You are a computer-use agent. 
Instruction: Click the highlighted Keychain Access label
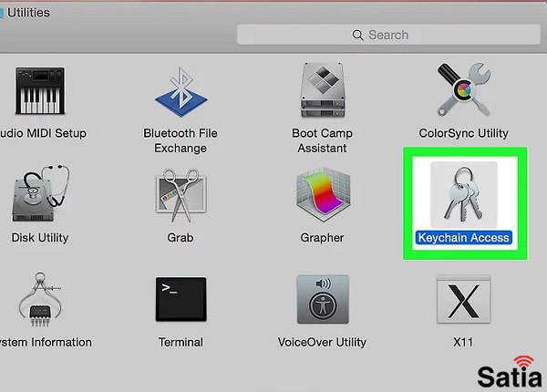[464, 238]
